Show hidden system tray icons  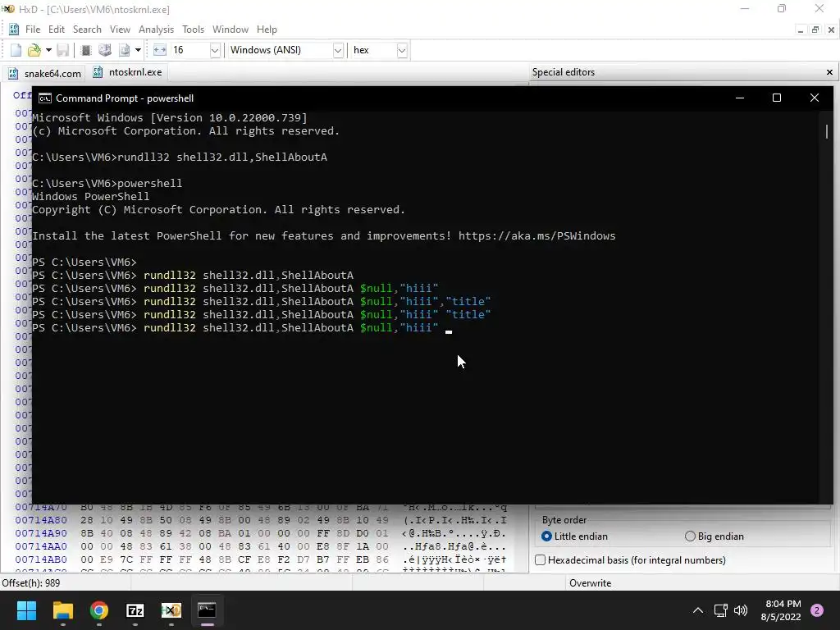[698, 610]
